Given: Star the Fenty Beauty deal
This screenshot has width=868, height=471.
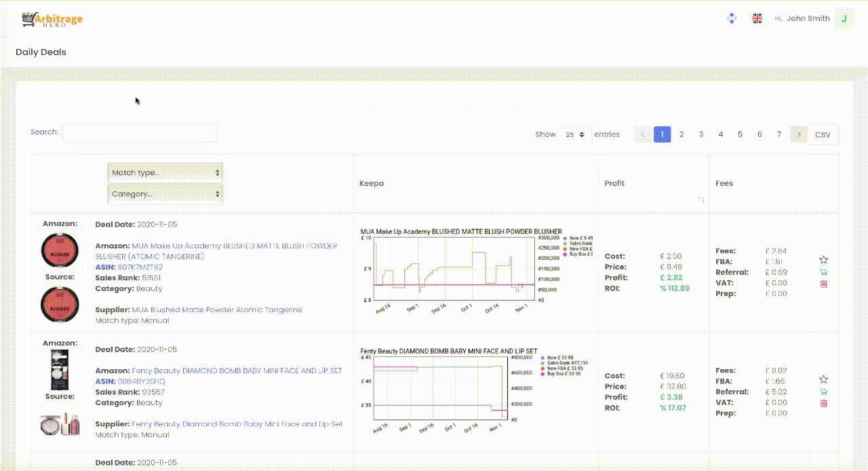Looking at the screenshot, I should (824, 379).
